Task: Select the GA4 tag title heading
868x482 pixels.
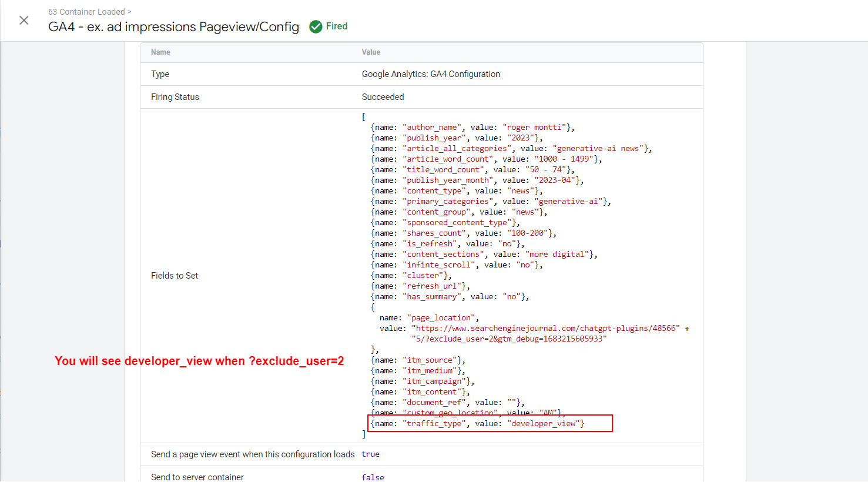Action: click(x=173, y=26)
